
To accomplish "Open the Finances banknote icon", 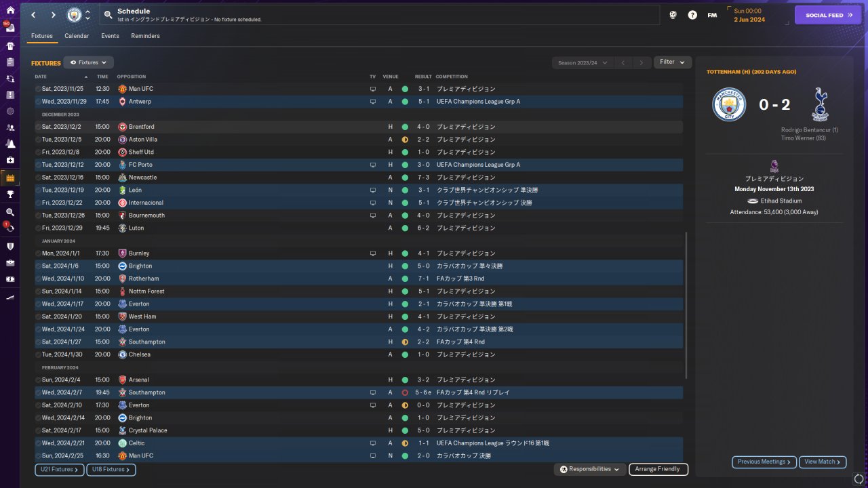I will [10, 279].
